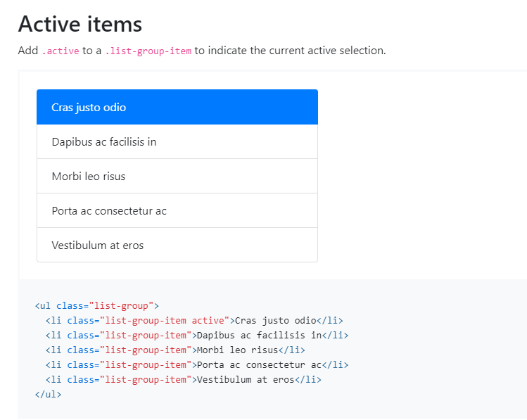Click the "class" attribute on the opening ul line

tap(70, 306)
